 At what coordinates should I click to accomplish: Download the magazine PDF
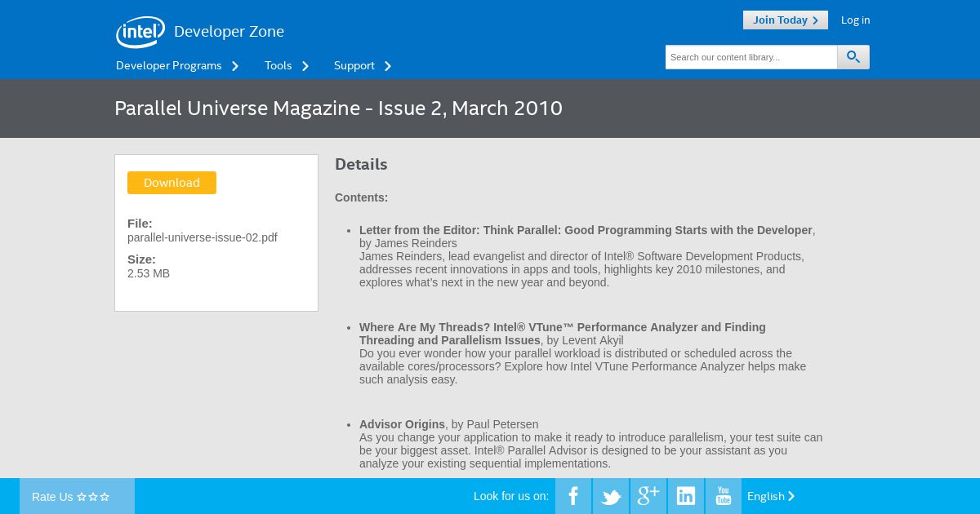[171, 183]
